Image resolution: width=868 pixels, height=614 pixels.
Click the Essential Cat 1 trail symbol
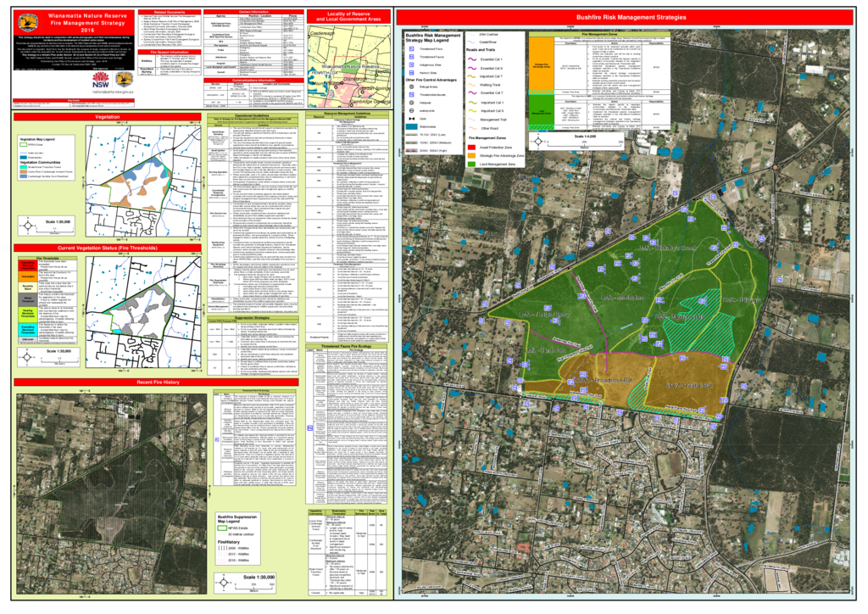472,59
